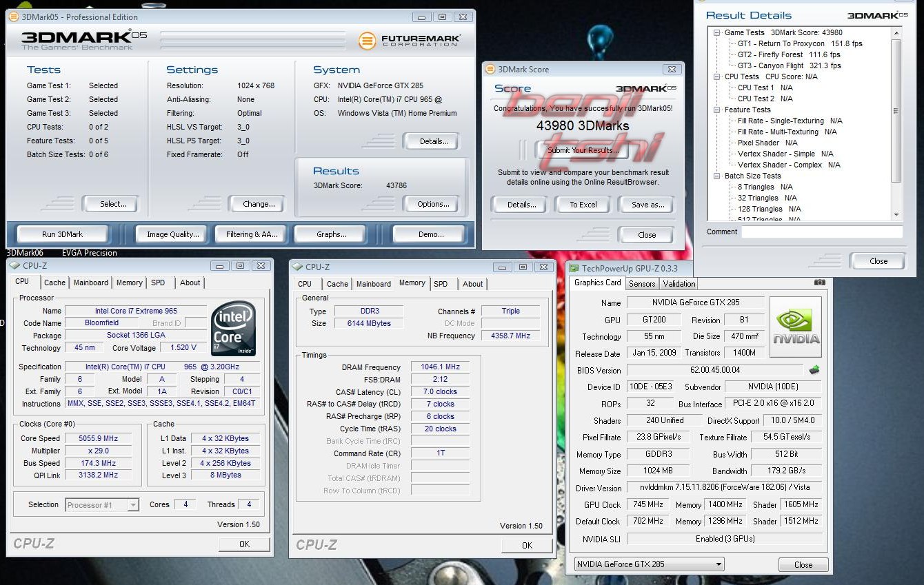Maximize the CPU-Z Memory window
Image resolution: width=924 pixels, height=585 pixels.
point(522,267)
